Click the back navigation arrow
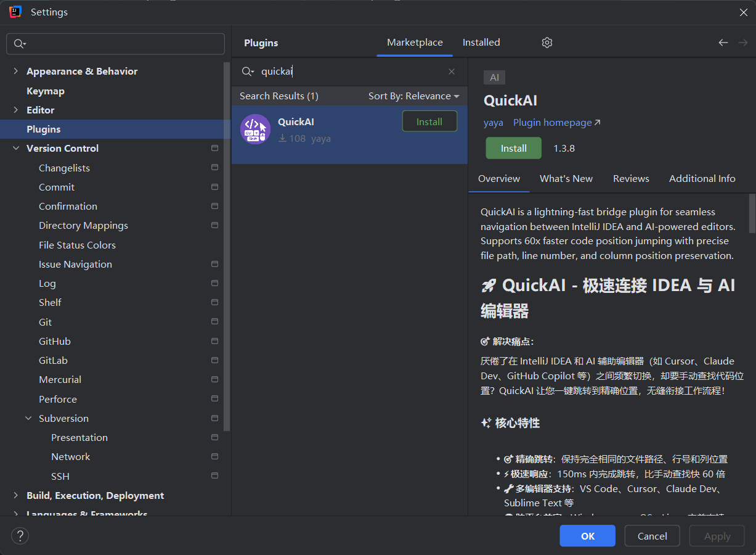Screen dimensions: 756x555 pos(723,43)
